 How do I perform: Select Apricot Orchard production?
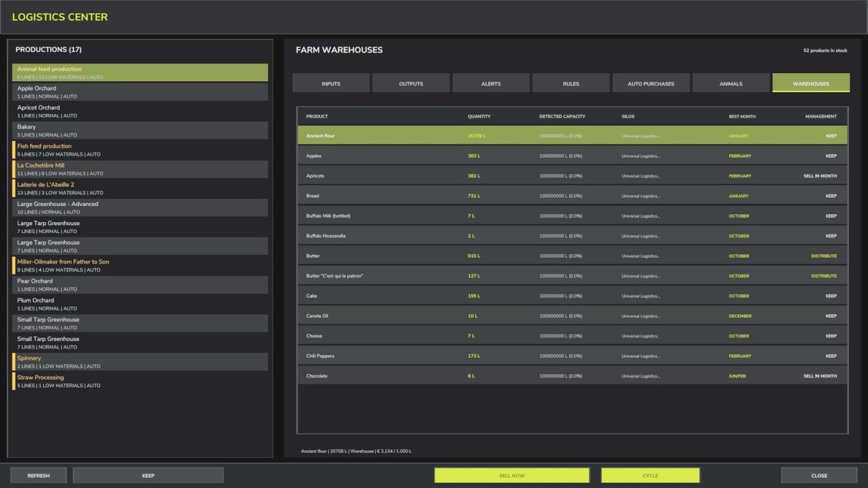[140, 111]
